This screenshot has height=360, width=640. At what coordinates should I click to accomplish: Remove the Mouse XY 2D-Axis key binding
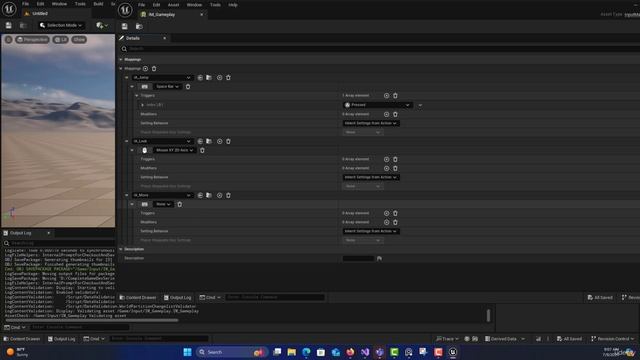[202, 150]
